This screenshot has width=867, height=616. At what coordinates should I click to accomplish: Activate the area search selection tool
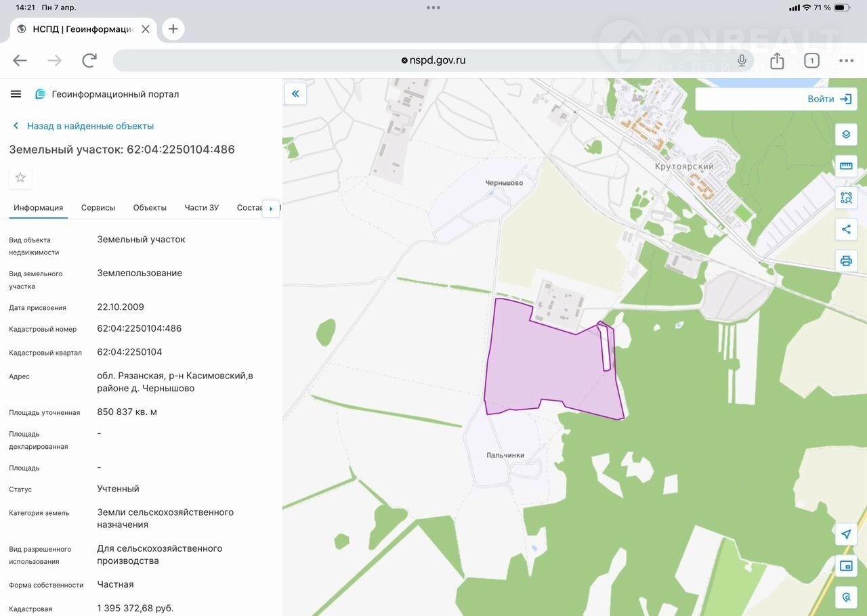point(846,198)
